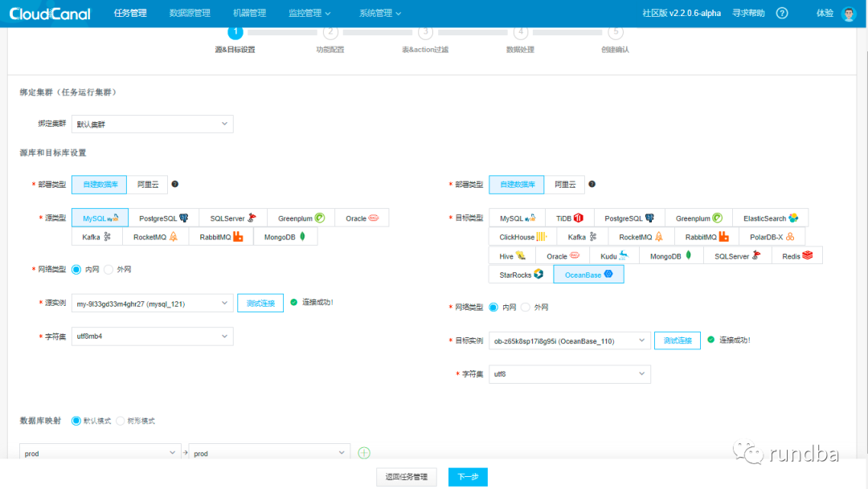
Task: Click 返回任务管理 button
Action: click(407, 477)
